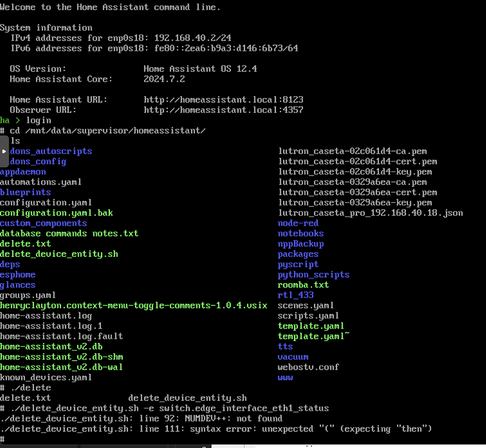Image resolution: width=486 pixels, height=448 pixels.
Task: Click the template.yaml file name
Action: 311,326
